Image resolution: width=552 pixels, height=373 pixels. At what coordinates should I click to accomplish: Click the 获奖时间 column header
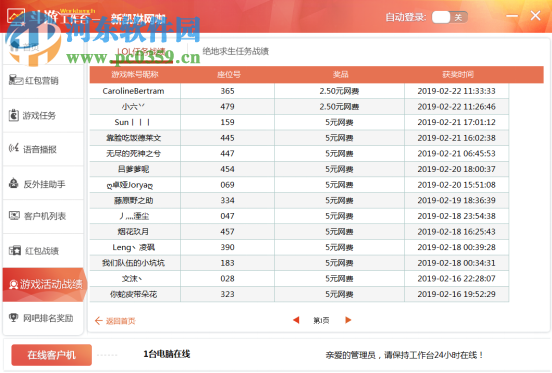458,75
